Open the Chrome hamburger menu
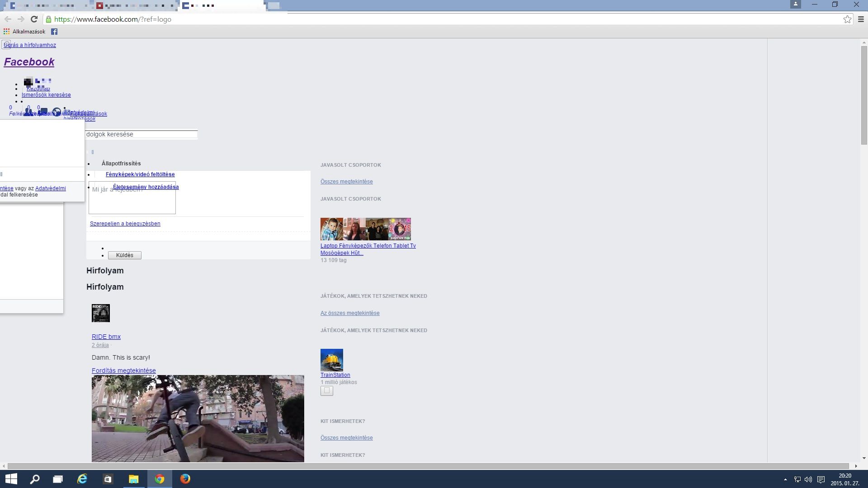This screenshot has width=868, height=488. click(x=861, y=19)
